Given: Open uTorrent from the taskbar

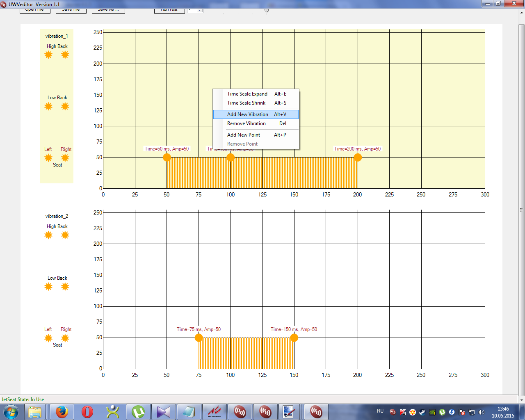Looking at the screenshot, I should tap(138, 411).
